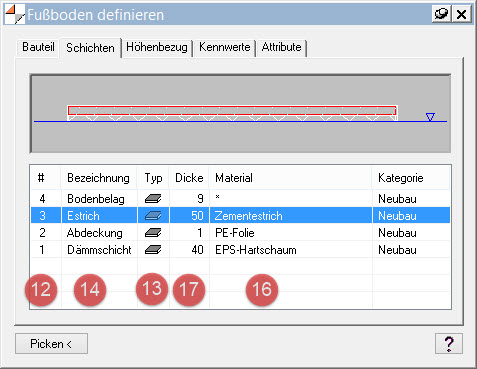477x369 pixels.
Task: Open the Kennwerte tab
Action: point(225,47)
